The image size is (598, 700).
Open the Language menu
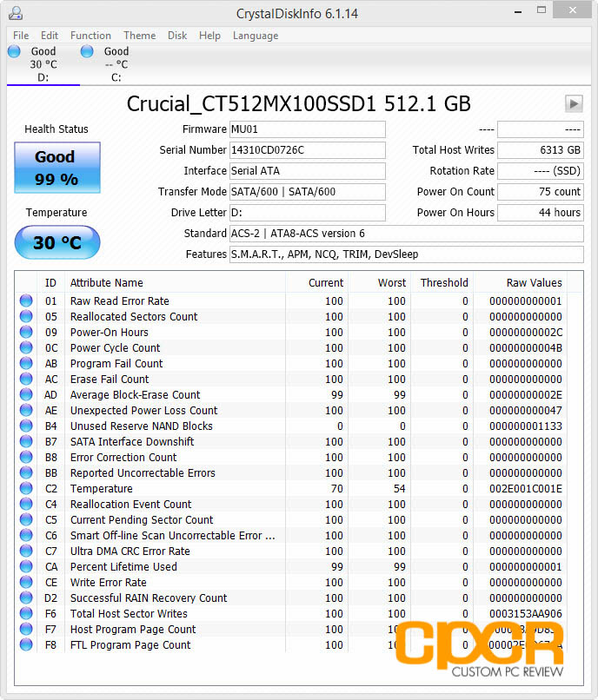[x=256, y=36]
